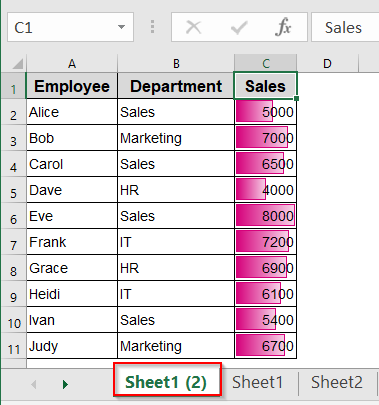The height and width of the screenshot is (405, 379).
Task: Click the sheet tab scroll right arrow
Action: tap(65, 384)
